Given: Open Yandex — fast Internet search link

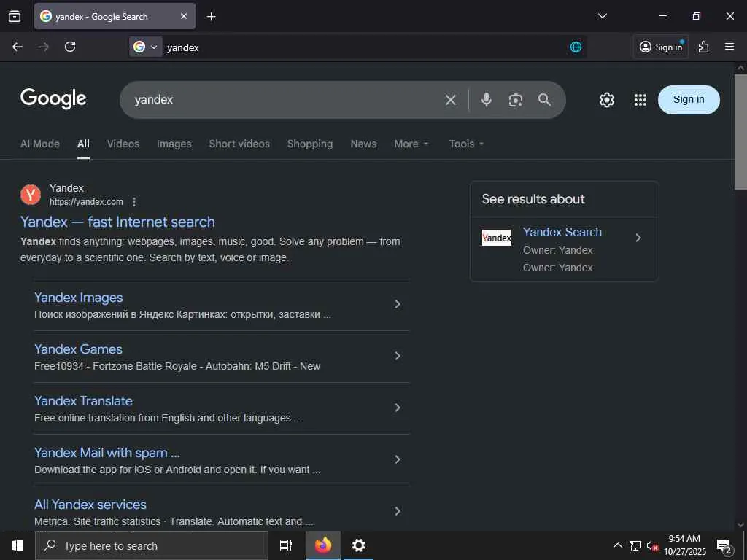Looking at the screenshot, I should click(117, 222).
